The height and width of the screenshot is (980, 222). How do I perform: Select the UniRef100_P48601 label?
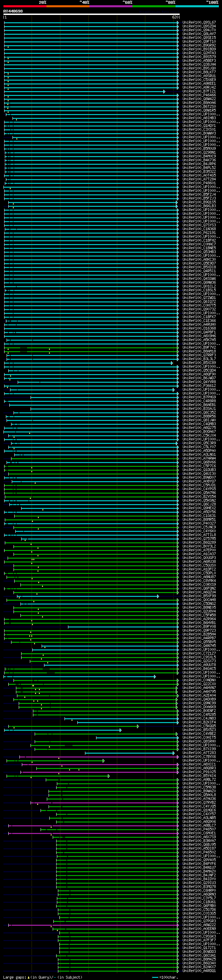click(x=199, y=183)
